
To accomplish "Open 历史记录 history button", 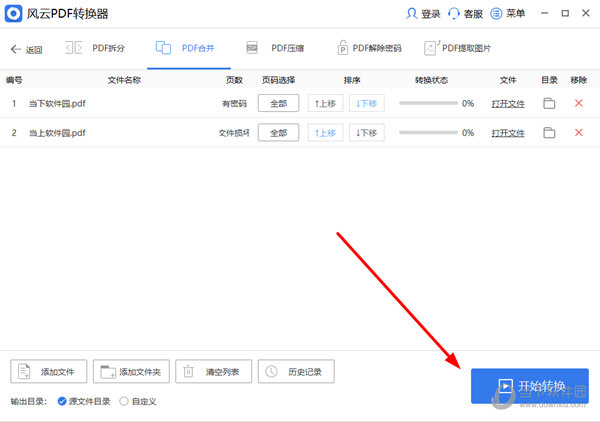I will click(x=296, y=371).
